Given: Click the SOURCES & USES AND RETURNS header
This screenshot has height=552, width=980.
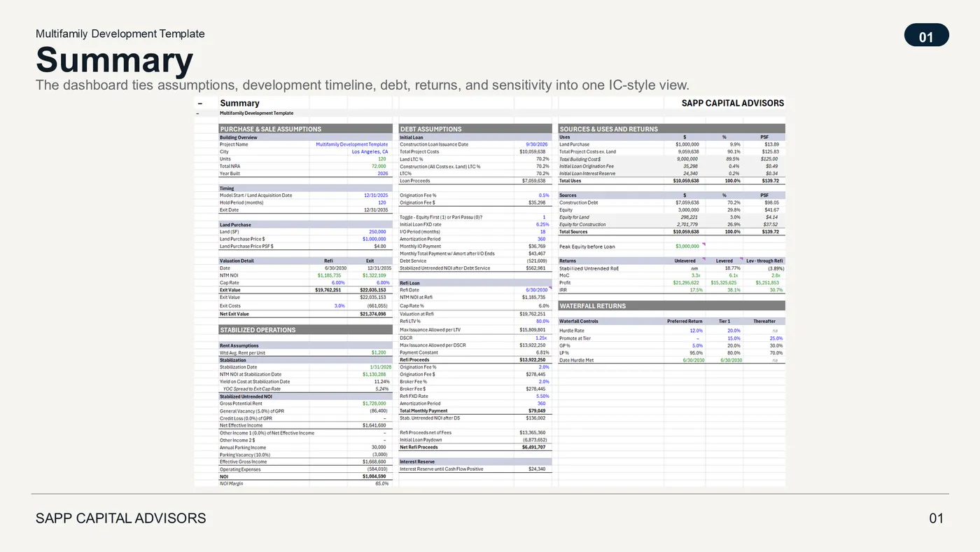Looking at the screenshot, I should (671, 129).
